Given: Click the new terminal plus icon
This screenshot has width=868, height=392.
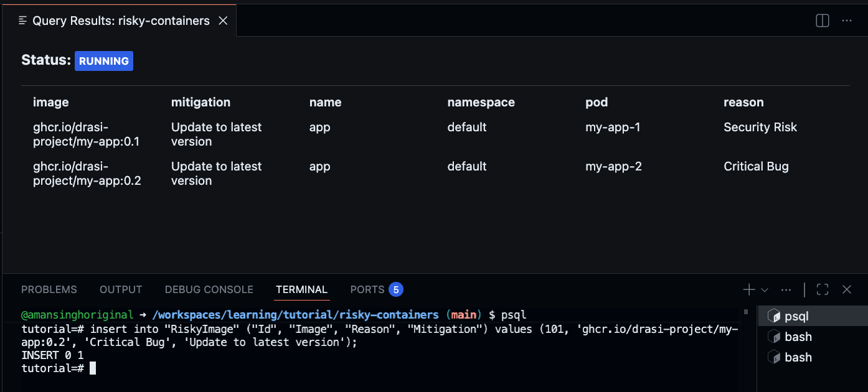Looking at the screenshot, I should click(748, 289).
